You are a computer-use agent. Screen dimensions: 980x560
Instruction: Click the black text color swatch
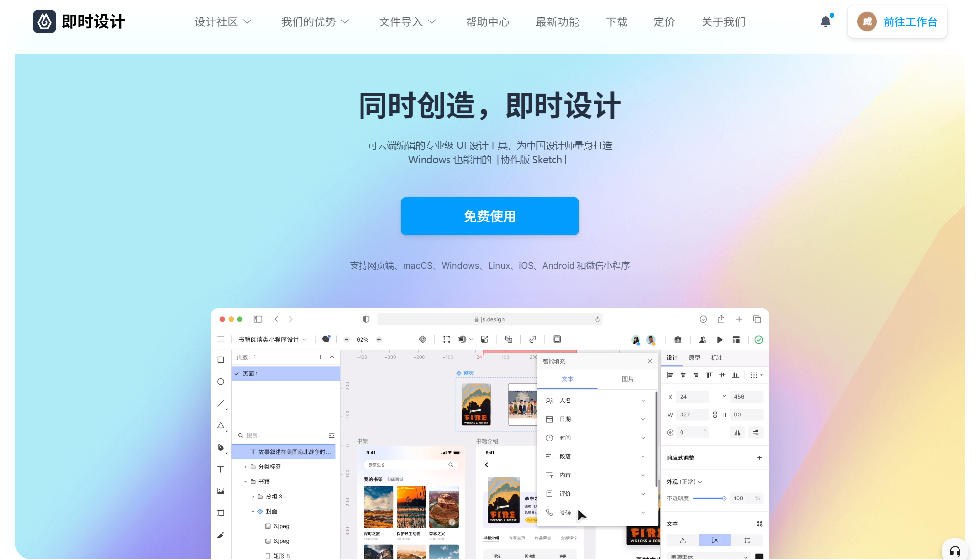pyautogui.click(x=759, y=556)
